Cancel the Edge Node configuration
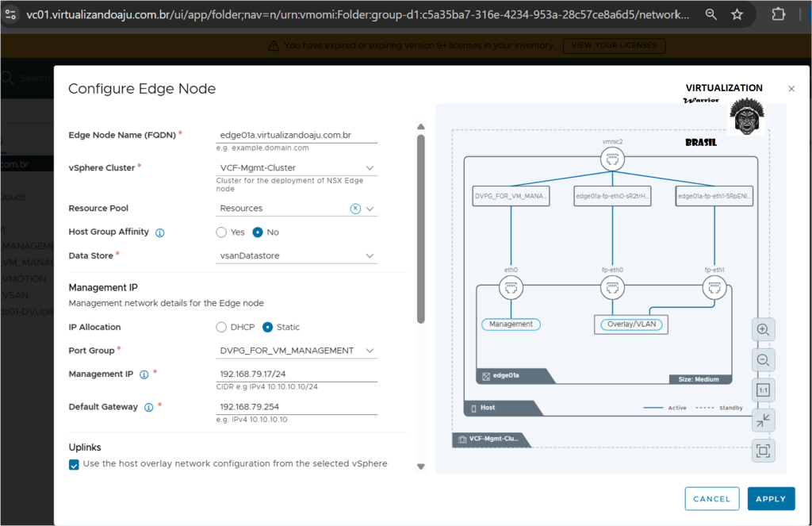The width and height of the screenshot is (812, 526). (710, 499)
